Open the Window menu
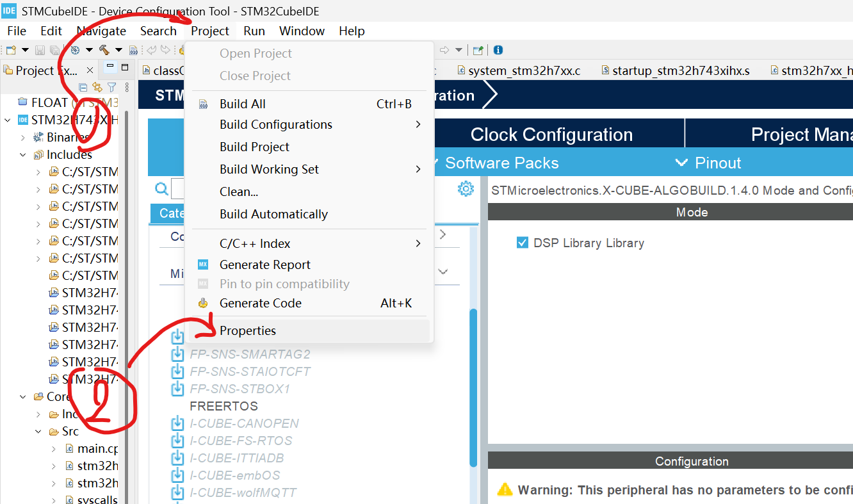Screen dimensions: 853x504 [x=302, y=31]
